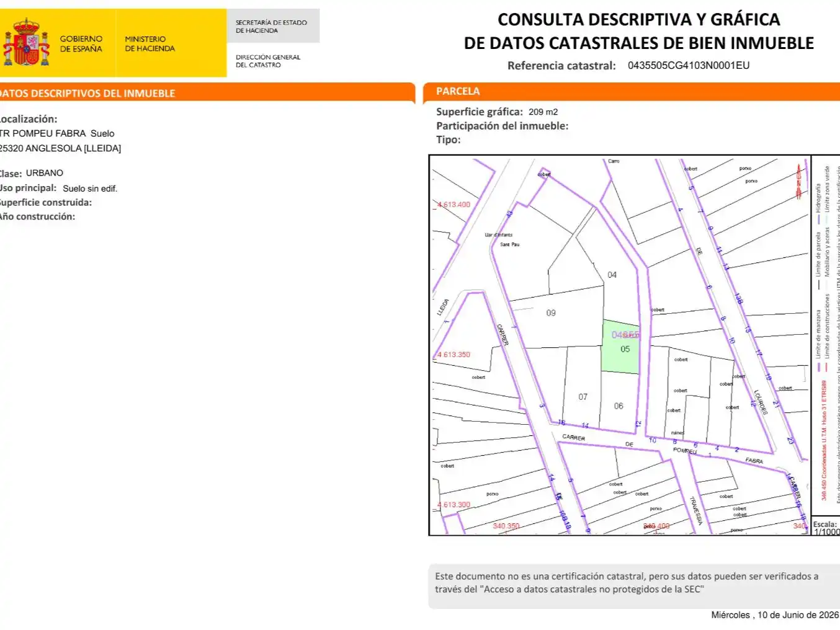This screenshot has width=840, height=630.
Task: Click Participación del inmueble label
Action: (x=502, y=125)
